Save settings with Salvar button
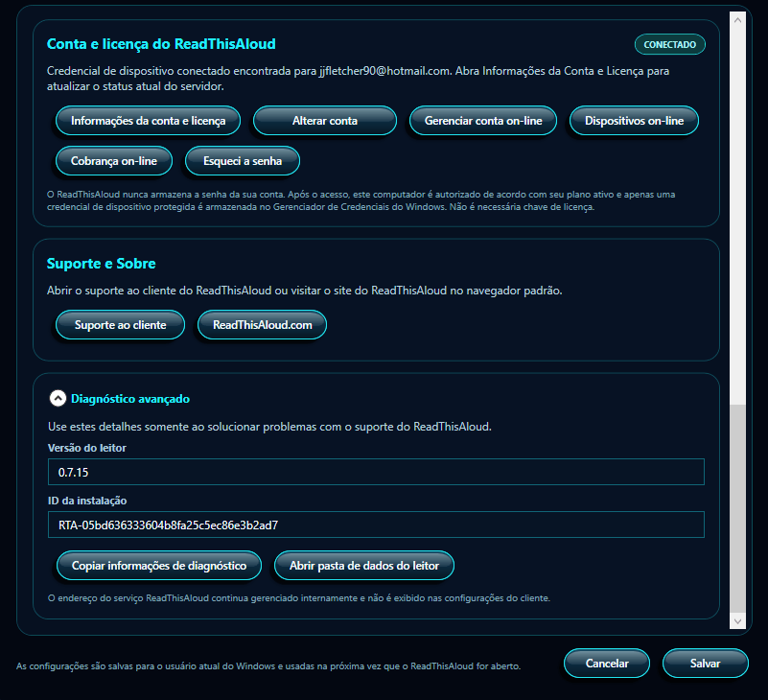768x700 pixels. click(706, 664)
